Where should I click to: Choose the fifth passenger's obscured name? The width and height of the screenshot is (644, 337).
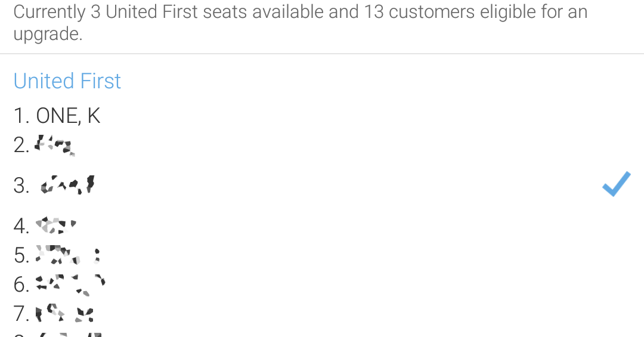68,255
